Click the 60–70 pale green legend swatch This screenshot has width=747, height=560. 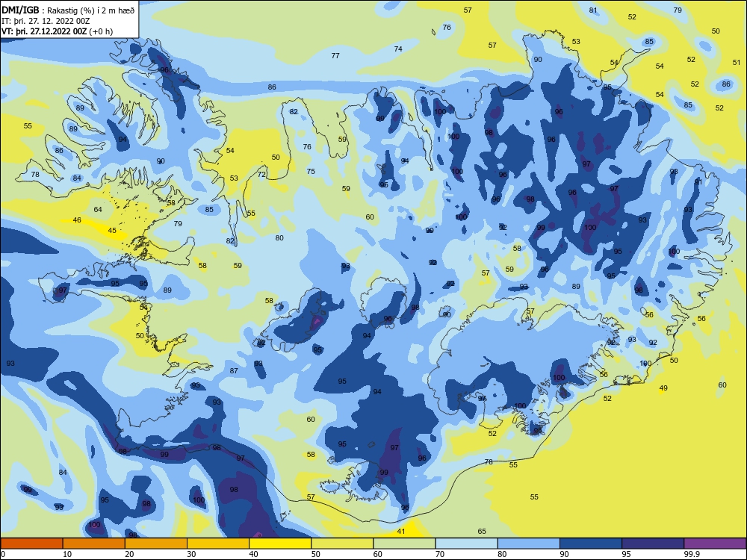pyautogui.click(x=404, y=544)
